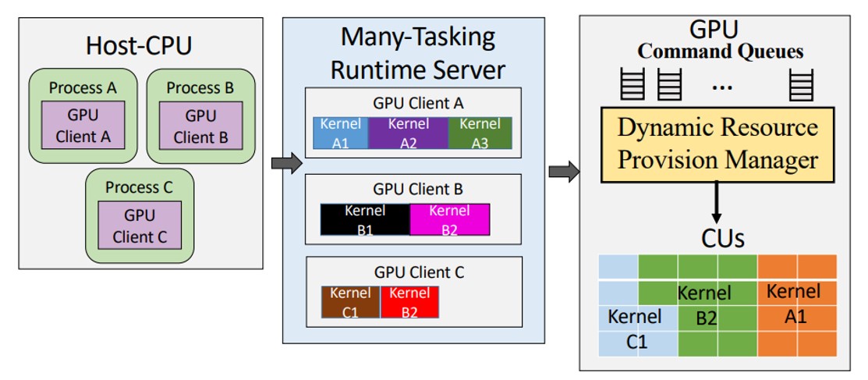Click the arrow from Host-CPU to Runtime Server
Screen dimensions: 868x380
[x=285, y=163]
